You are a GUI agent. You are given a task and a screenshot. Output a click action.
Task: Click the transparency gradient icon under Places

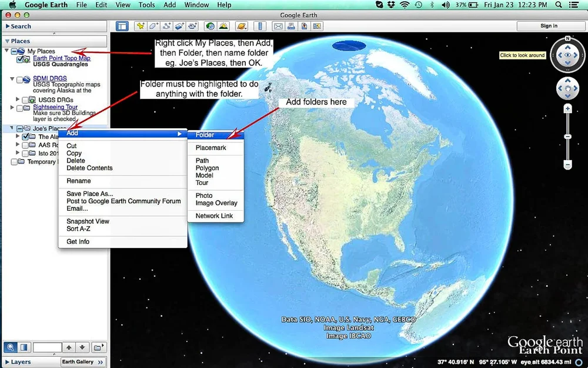pos(24,347)
